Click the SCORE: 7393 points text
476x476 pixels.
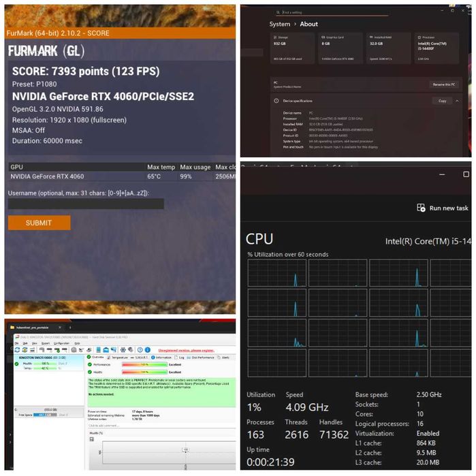tap(86, 72)
